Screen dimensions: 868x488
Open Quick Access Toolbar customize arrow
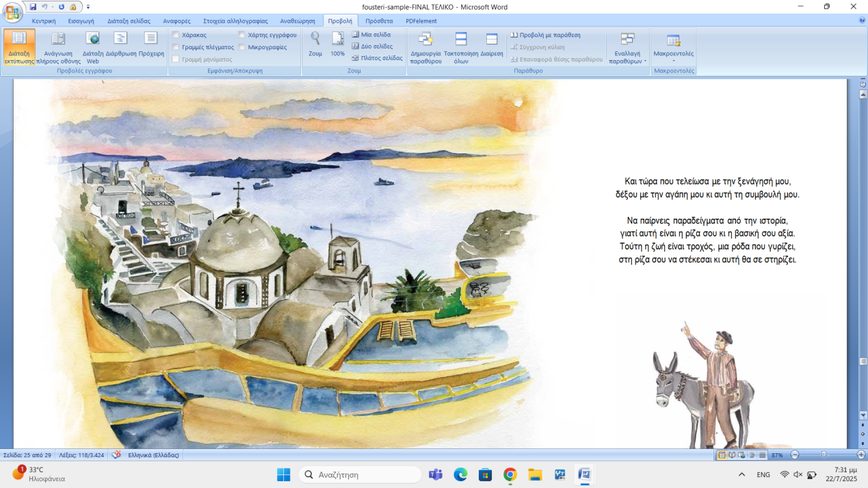[88, 7]
